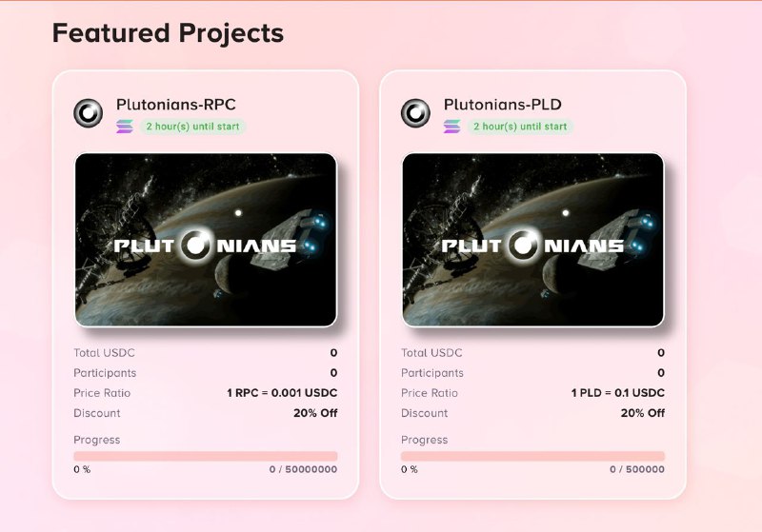The image size is (762, 532).
Task: Click the Participants label on PLD card
Action: tap(432, 373)
